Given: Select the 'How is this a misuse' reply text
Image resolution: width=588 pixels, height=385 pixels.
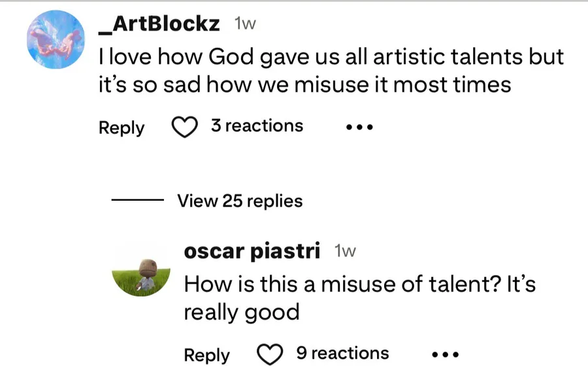Looking at the screenshot, I should point(359,284).
